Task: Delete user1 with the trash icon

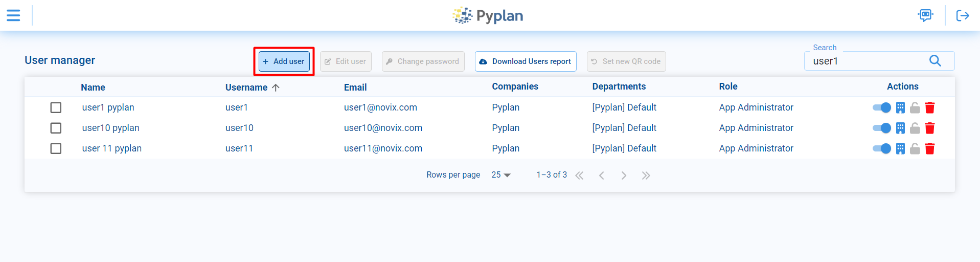Action: (x=930, y=107)
